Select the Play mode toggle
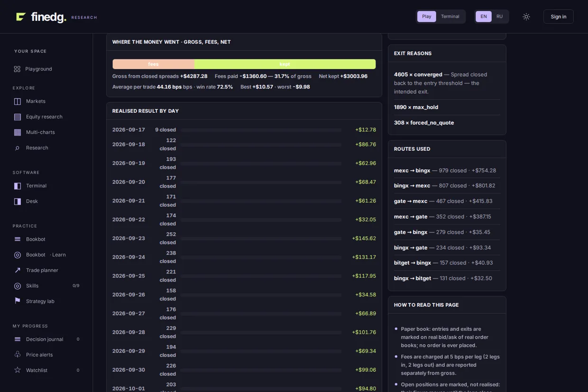This screenshot has width=588, height=392. 427,17
